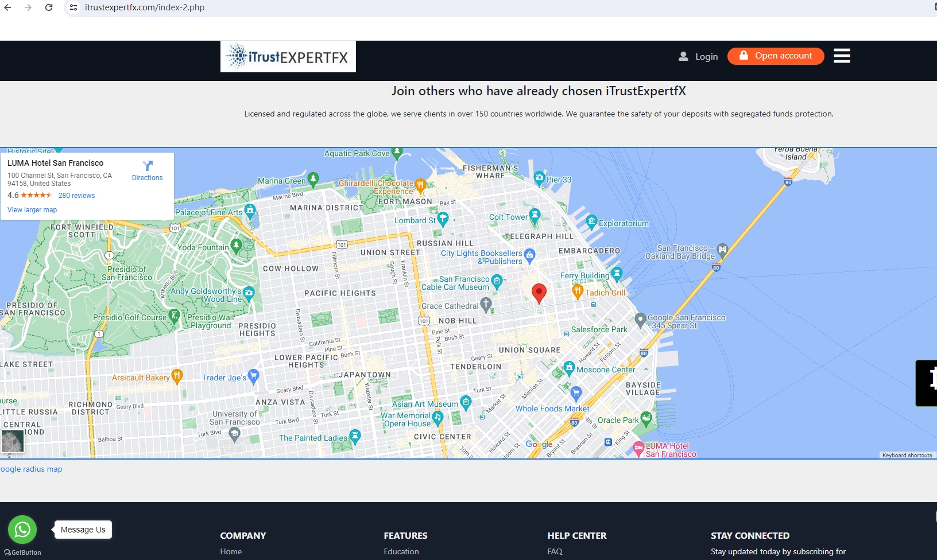Click the browser forward arrow

click(x=28, y=7)
